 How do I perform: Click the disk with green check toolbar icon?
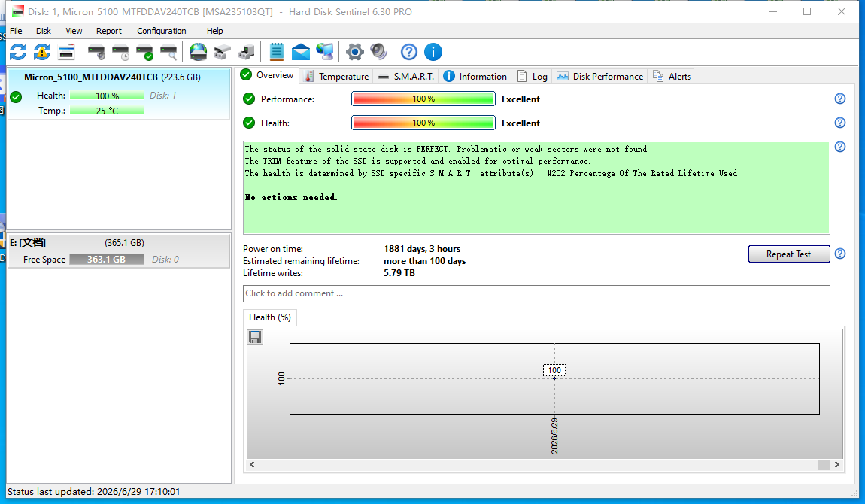point(144,53)
